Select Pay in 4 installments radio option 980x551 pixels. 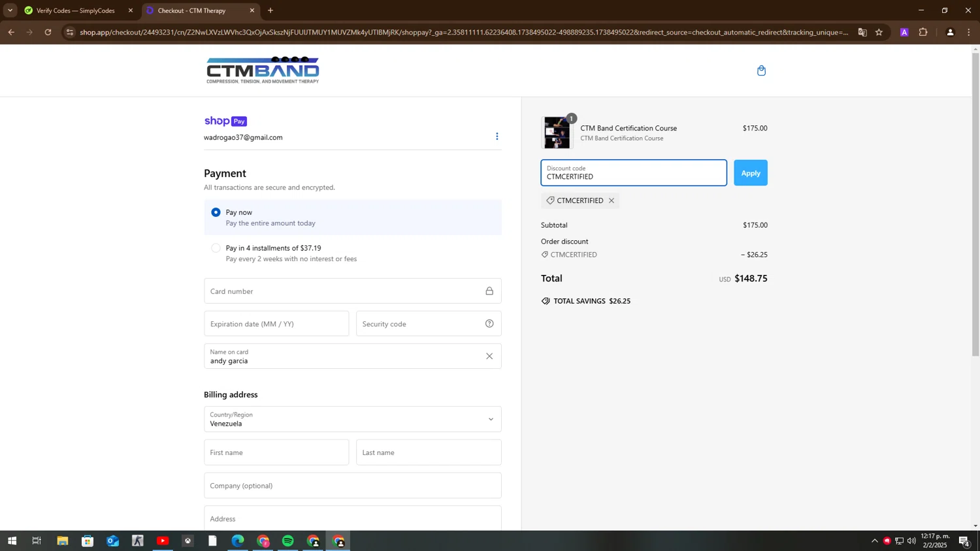pyautogui.click(x=216, y=248)
